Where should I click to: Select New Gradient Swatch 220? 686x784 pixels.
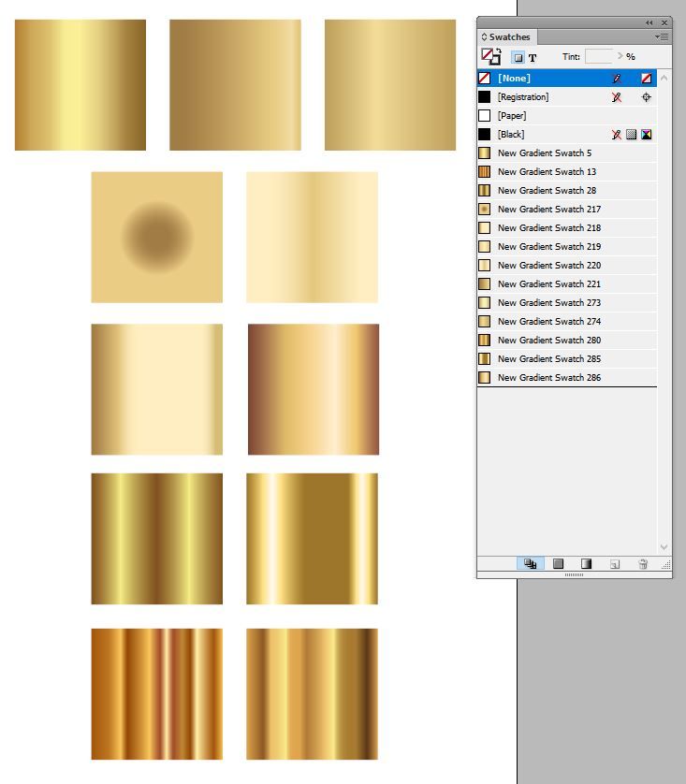tap(567, 265)
